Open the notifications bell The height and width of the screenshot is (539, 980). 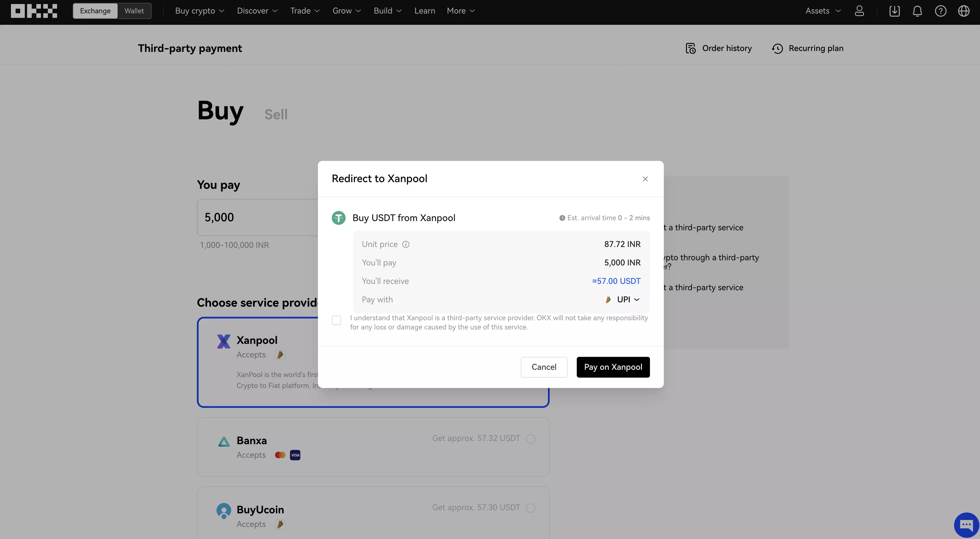tap(917, 11)
